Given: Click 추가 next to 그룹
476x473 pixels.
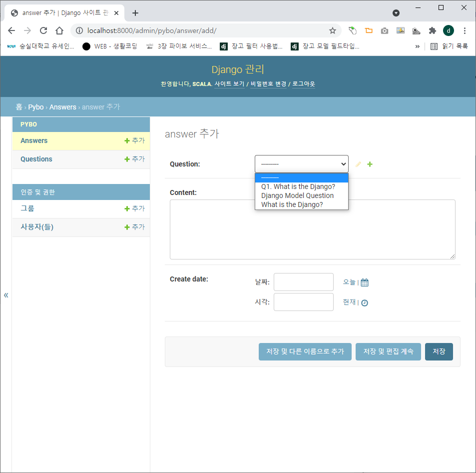Looking at the screenshot, I should [x=135, y=208].
